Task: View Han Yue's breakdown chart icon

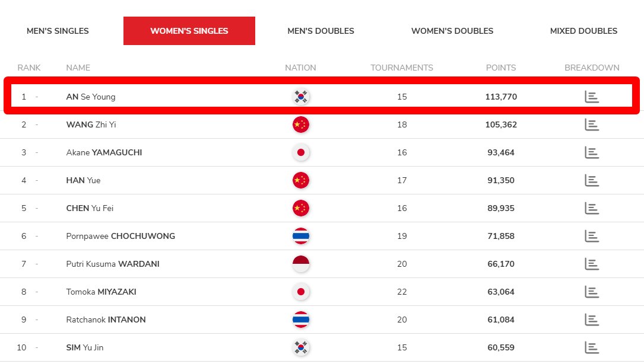Action: (x=592, y=180)
